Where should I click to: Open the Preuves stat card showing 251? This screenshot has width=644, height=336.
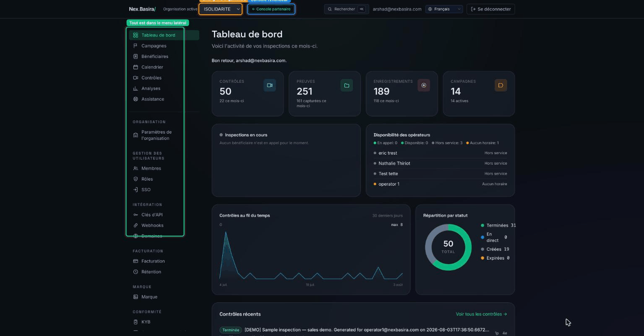coord(325,94)
